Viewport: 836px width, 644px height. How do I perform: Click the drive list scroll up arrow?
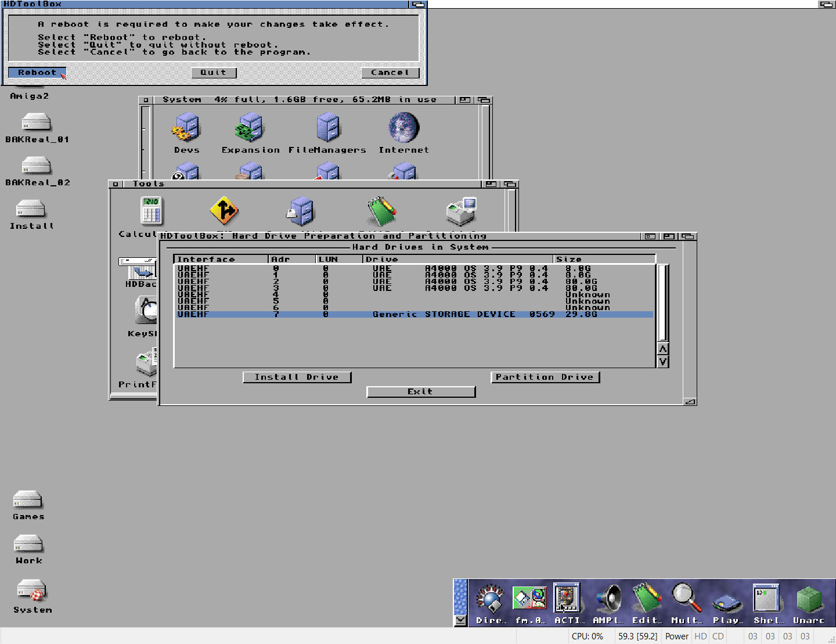point(663,349)
